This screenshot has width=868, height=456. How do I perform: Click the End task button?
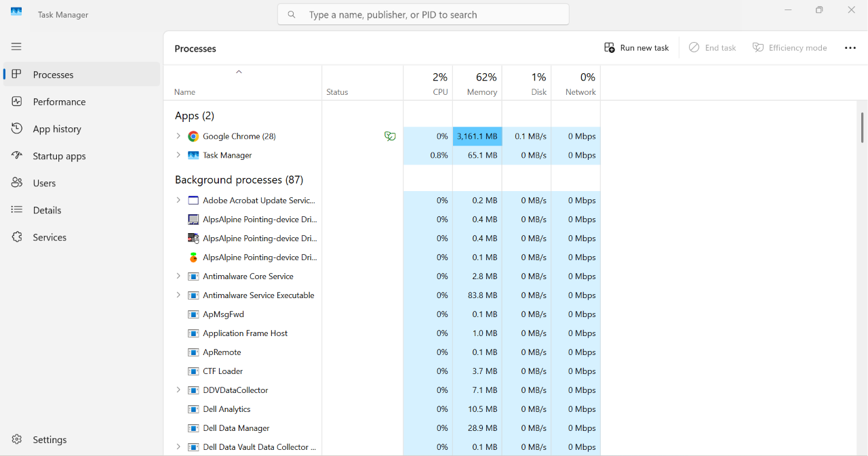click(x=713, y=48)
